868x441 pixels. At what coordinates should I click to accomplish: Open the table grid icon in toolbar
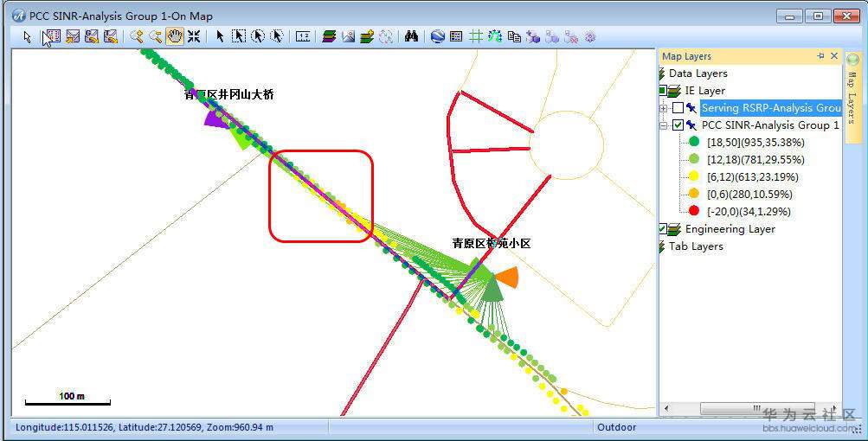coord(456,37)
